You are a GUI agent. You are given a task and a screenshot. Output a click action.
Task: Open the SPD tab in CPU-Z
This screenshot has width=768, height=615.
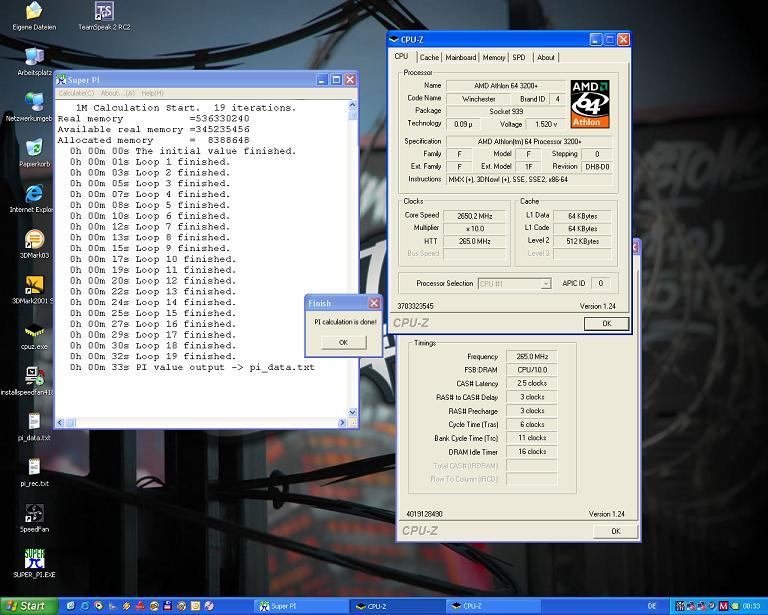pos(519,57)
